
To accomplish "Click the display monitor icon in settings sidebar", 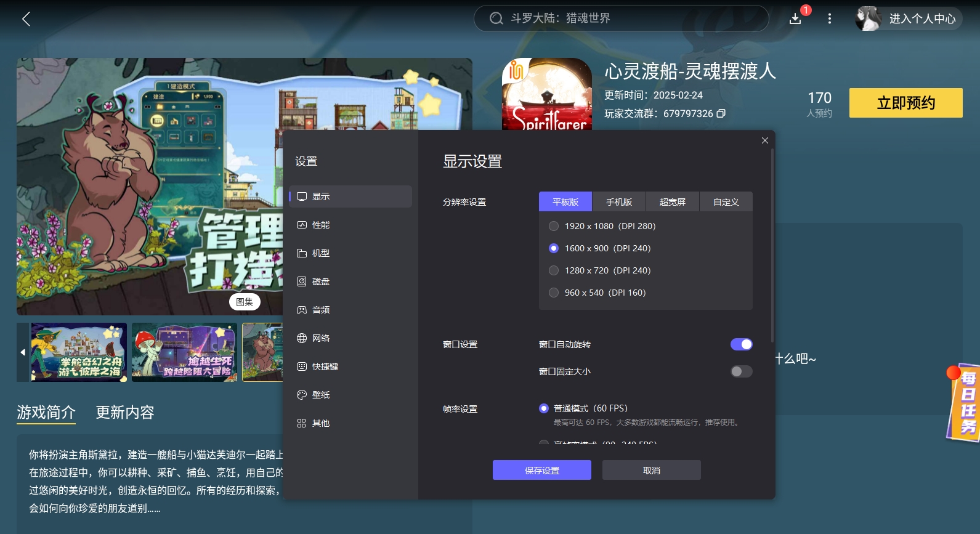I will [x=302, y=196].
